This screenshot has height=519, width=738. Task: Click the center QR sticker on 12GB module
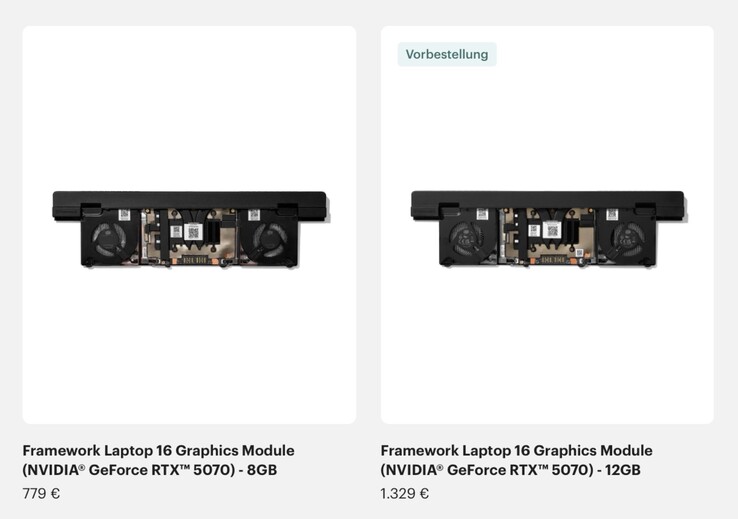552,231
